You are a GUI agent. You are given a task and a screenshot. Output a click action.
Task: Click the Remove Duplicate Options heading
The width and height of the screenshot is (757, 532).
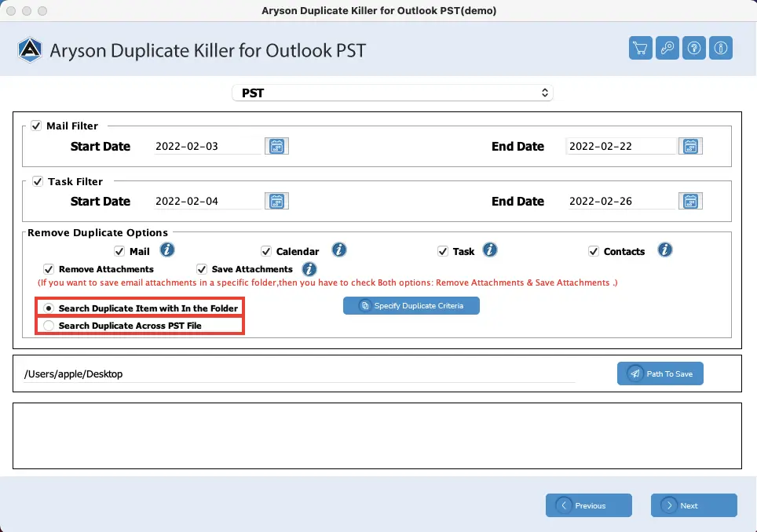(97, 233)
